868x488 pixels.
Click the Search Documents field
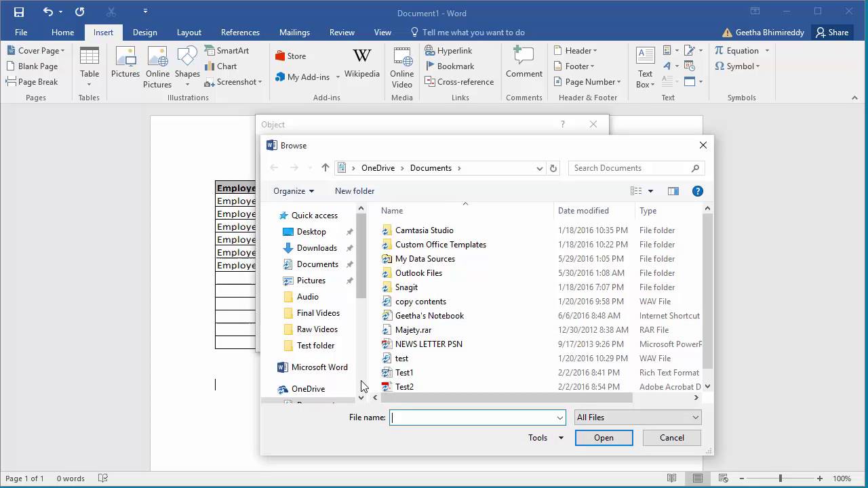click(x=636, y=168)
